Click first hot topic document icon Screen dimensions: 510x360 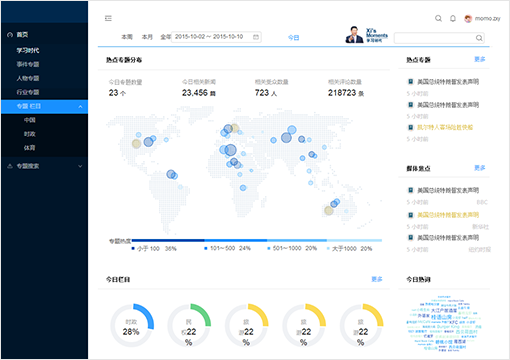coord(411,82)
